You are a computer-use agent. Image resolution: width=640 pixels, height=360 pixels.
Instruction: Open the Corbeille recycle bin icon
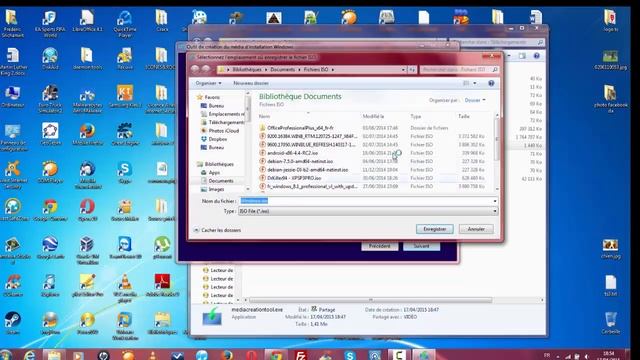pos(611,323)
